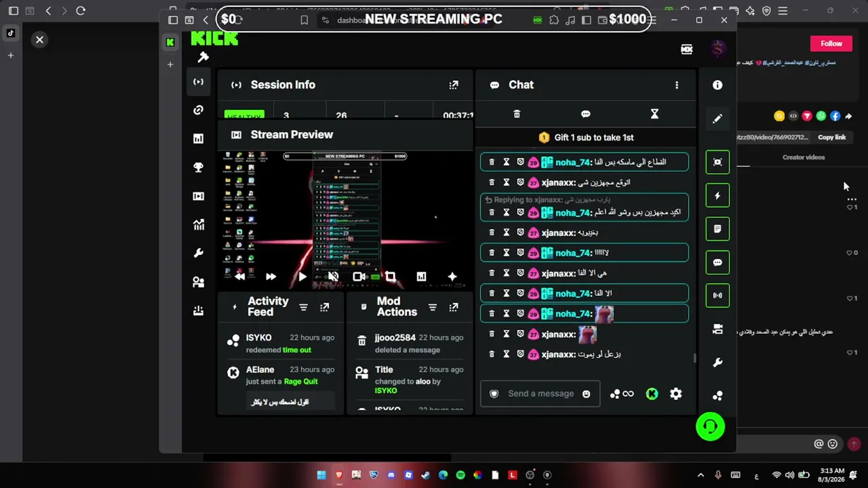Close the background video viewer with the X
This screenshot has width=868, height=488.
coord(39,40)
